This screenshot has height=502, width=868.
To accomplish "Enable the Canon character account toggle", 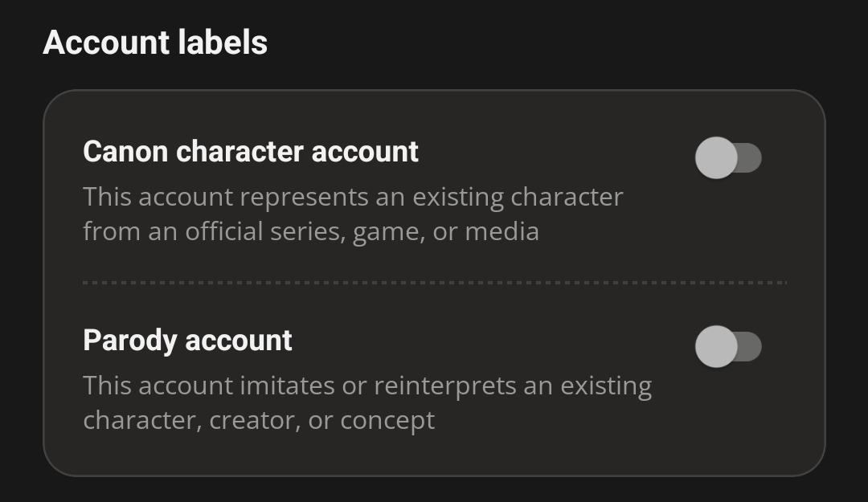I will pyautogui.click(x=727, y=157).
